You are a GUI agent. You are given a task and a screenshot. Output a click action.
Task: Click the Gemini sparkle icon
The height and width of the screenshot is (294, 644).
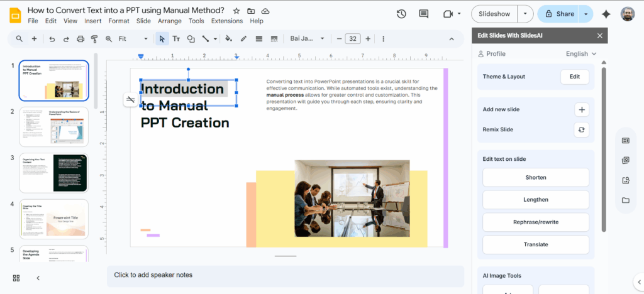pos(606,14)
